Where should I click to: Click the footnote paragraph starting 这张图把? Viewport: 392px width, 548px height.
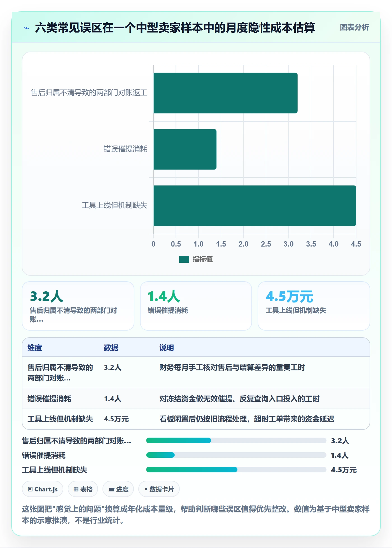tap(196, 515)
